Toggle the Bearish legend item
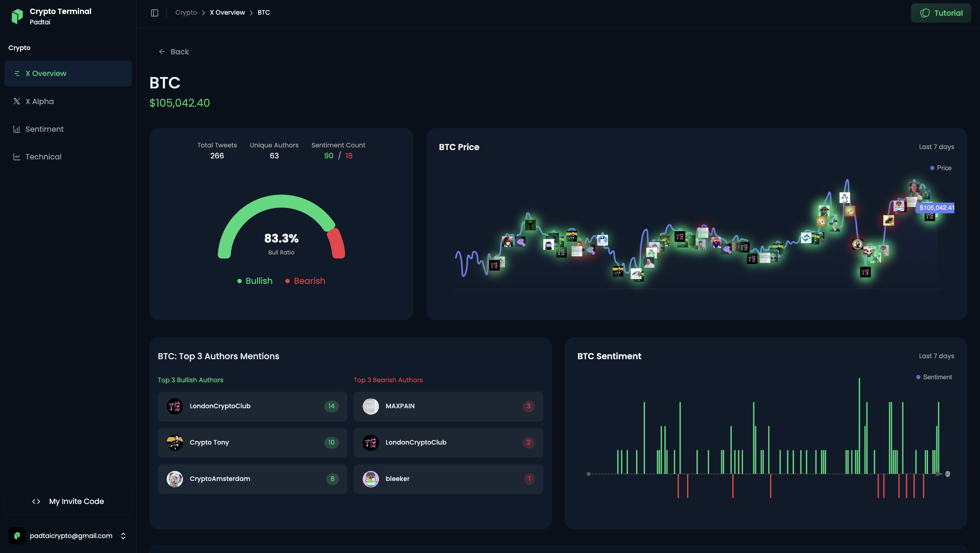This screenshot has width=980, height=553. (x=305, y=281)
